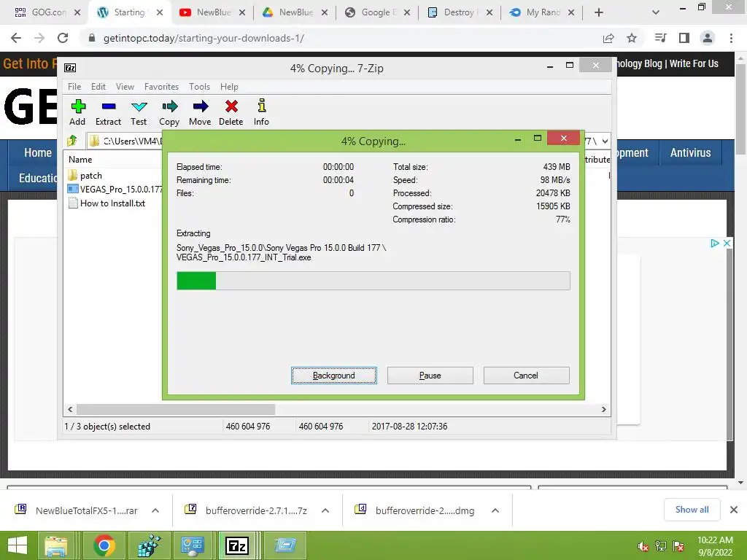Bookmark this page with the star
The width and height of the screenshot is (747, 560).
pos(632,38)
